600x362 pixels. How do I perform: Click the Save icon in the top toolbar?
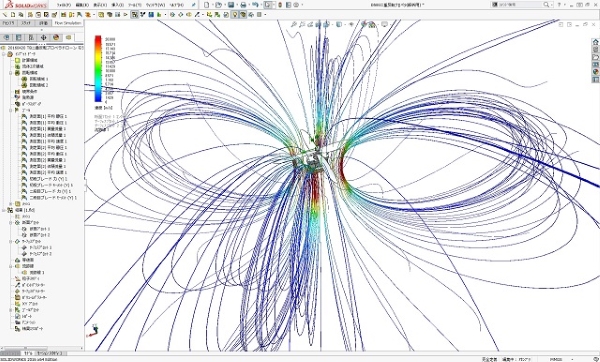[231, 5]
